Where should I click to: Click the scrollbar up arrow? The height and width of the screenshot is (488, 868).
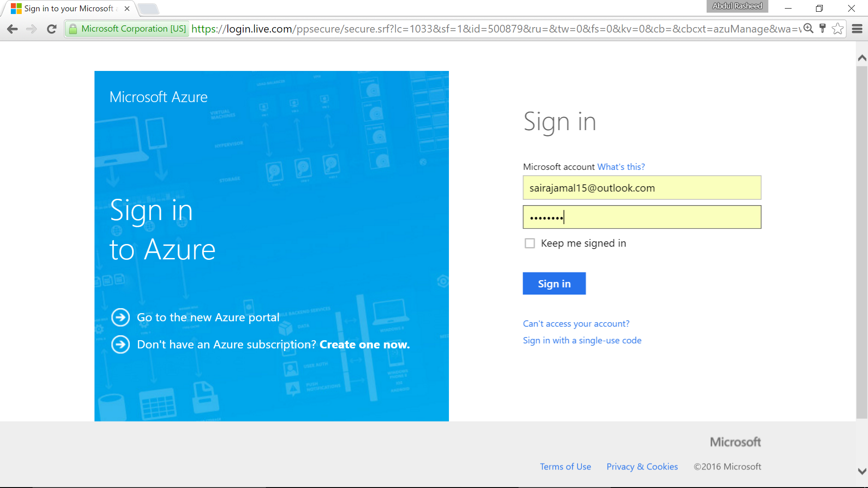862,58
